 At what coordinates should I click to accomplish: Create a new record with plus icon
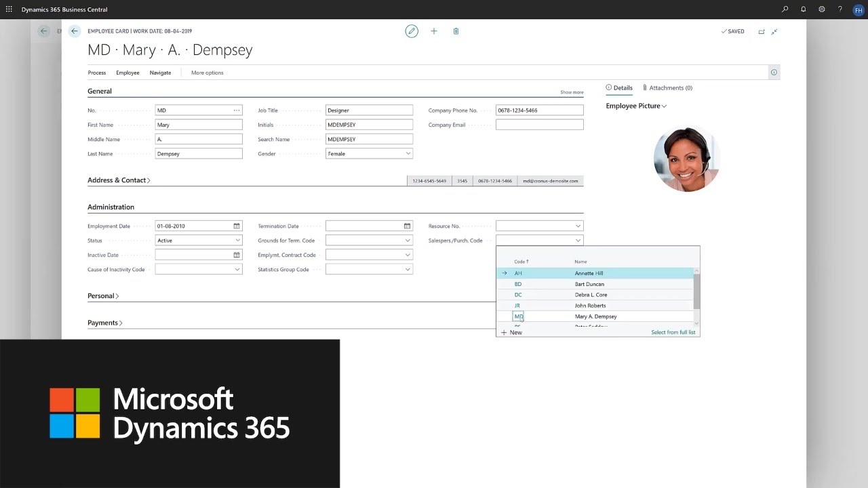click(x=434, y=31)
